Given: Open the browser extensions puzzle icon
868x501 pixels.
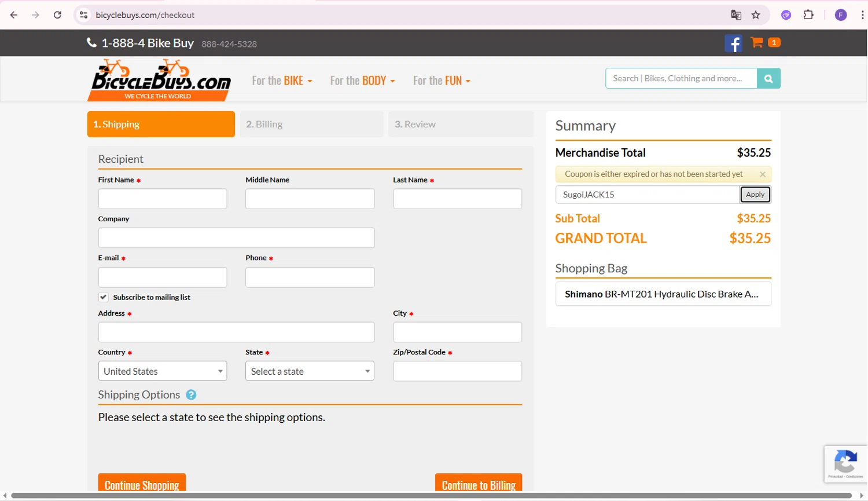Looking at the screenshot, I should pyautogui.click(x=808, y=15).
